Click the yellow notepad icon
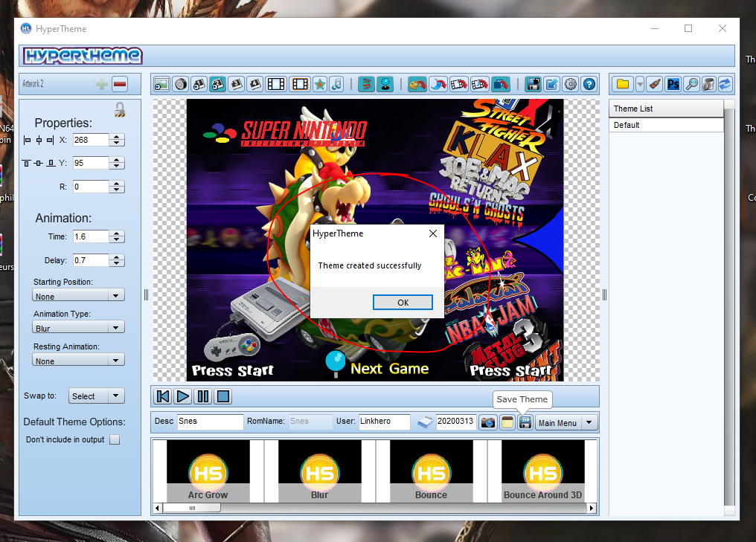Viewport: 756px width, 542px height. 507,422
